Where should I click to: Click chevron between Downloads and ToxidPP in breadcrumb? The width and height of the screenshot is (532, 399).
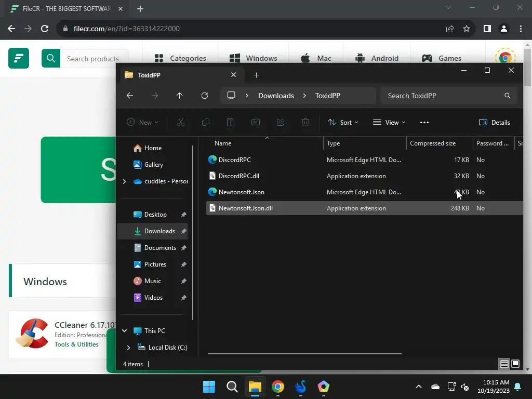[304, 96]
